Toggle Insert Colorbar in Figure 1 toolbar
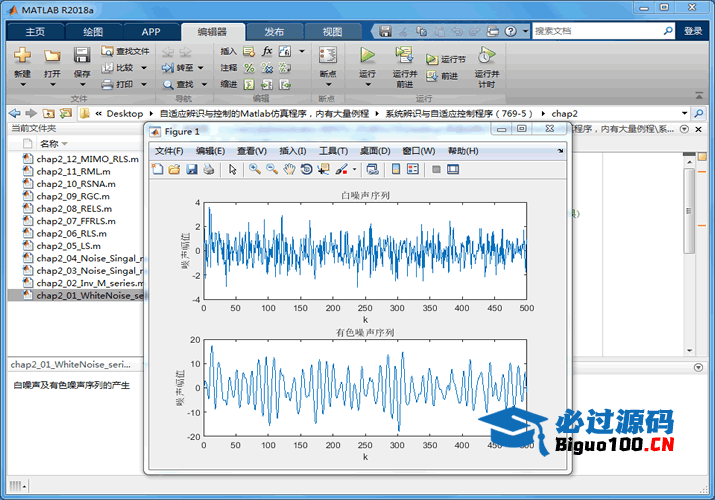The width and height of the screenshot is (715, 500). 396,170
